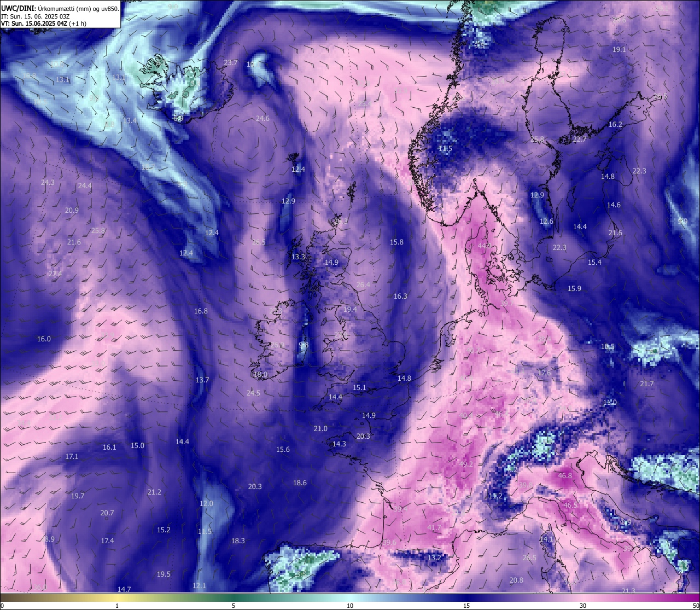This screenshot has width=700, height=610.
Task: Click the '5' tick label on the colour scale
Action: (234, 606)
